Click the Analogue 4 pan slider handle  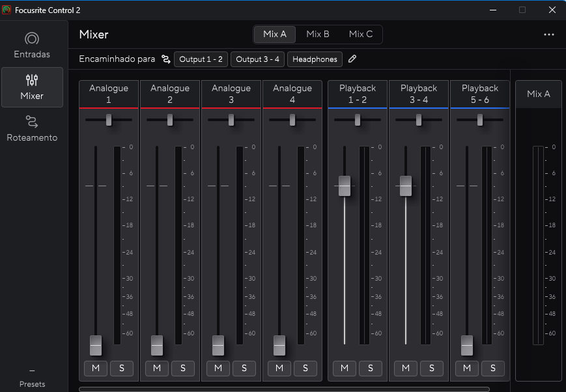(292, 120)
